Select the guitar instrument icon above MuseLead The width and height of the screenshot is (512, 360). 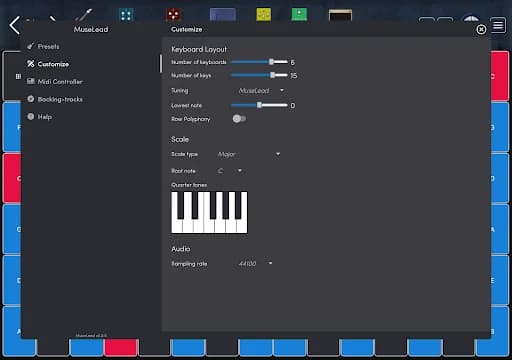[x=84, y=15]
